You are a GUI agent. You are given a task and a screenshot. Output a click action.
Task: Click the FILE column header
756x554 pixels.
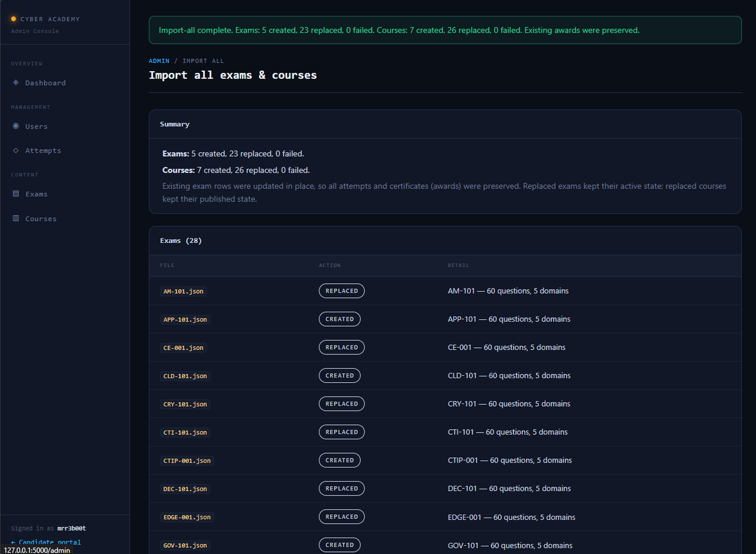pyautogui.click(x=166, y=266)
